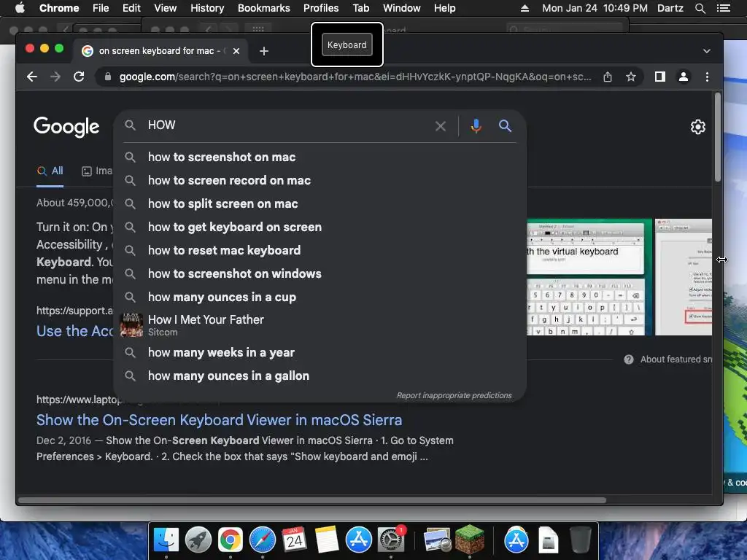
Task: Open the Apple menu
Action: tap(20, 8)
